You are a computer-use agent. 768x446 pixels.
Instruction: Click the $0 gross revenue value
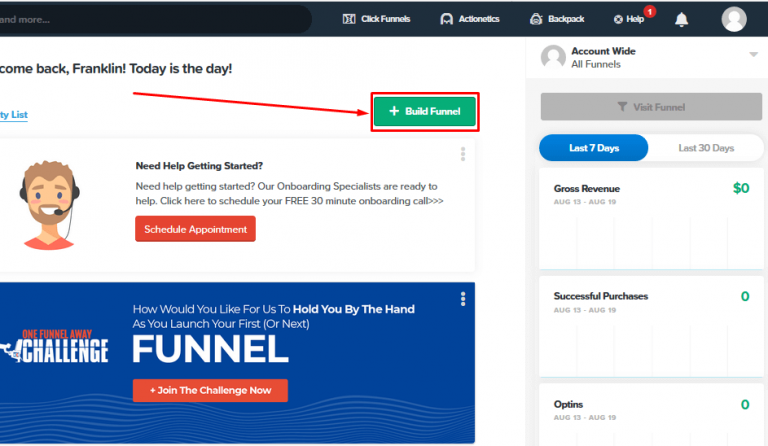point(741,188)
